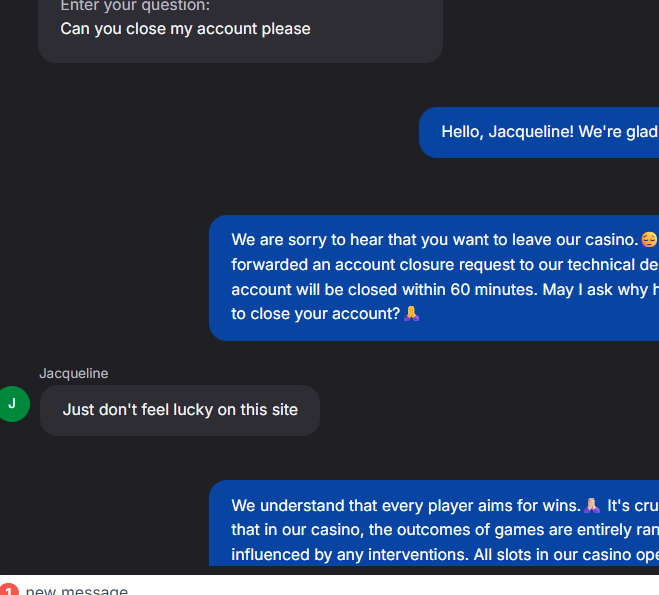Click 'We are sorry to hear' line
659x595 pixels.
click(435, 240)
